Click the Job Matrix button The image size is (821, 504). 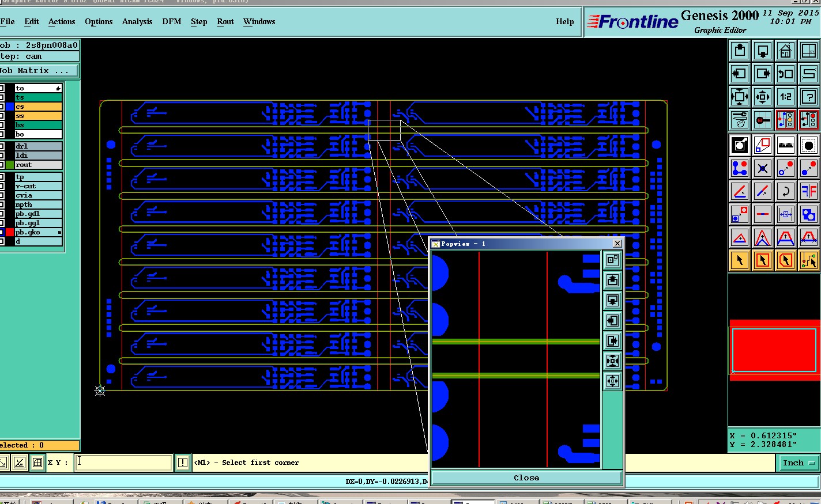[x=39, y=70]
